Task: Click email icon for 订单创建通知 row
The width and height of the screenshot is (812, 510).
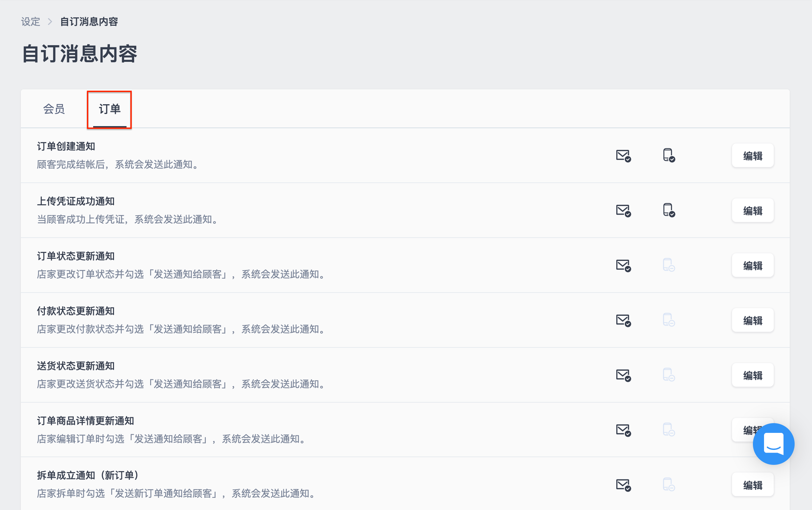Action: pos(624,156)
